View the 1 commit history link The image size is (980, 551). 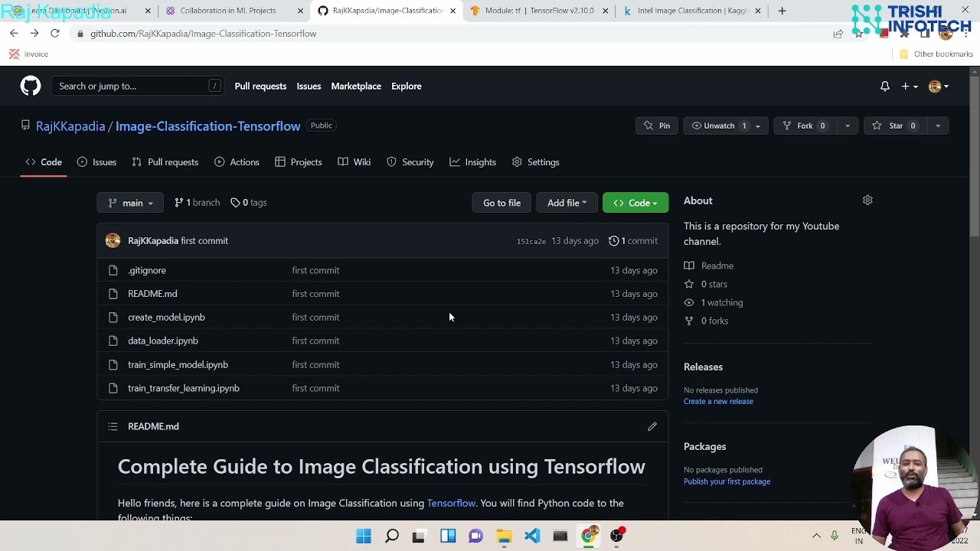[633, 241]
